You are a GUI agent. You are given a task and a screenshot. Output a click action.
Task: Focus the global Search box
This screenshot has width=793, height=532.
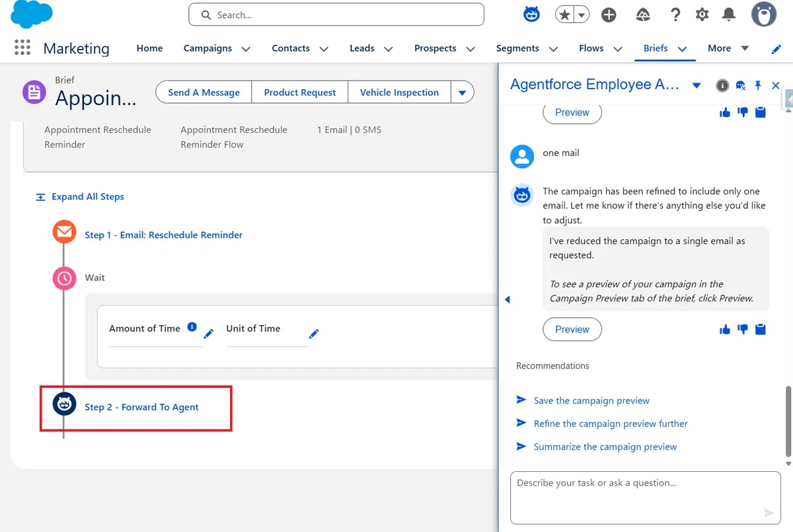(336, 15)
